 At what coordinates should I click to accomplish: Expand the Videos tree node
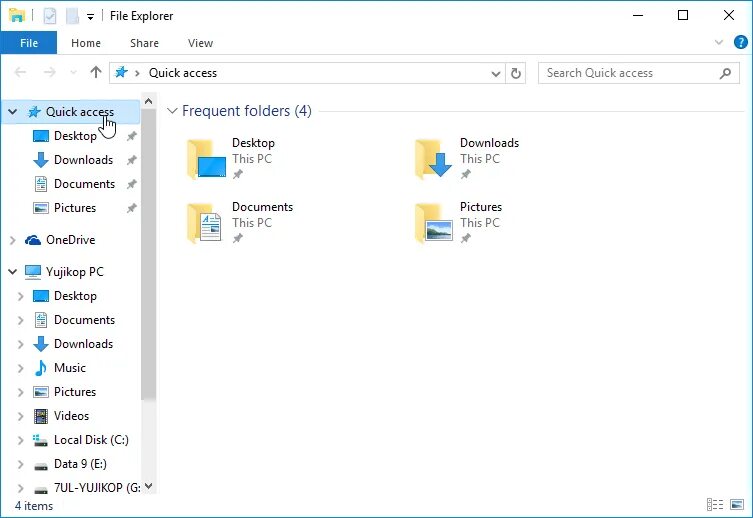[x=21, y=416]
